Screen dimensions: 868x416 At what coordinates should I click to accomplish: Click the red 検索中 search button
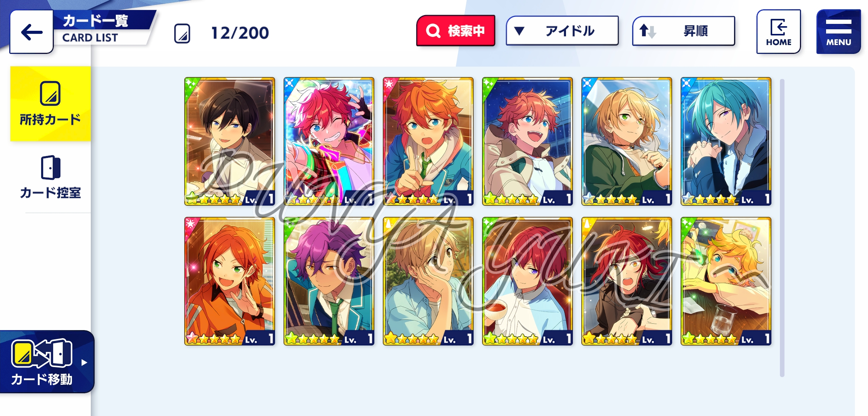(456, 31)
